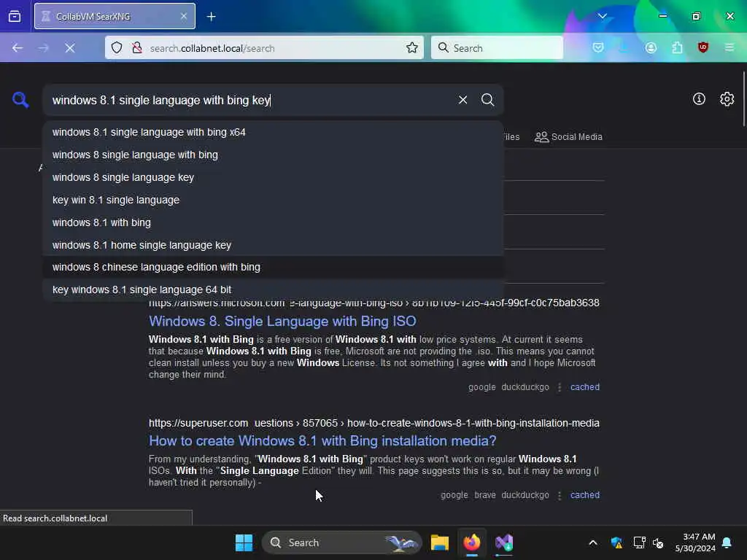Open the network status tray icon
The image size is (747, 560).
coord(639,542)
